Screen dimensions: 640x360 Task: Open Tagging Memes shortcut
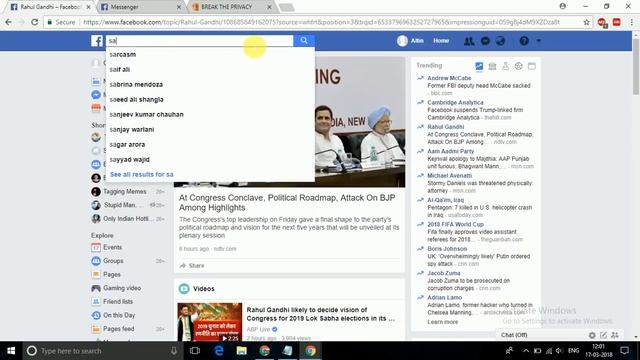(x=124, y=191)
